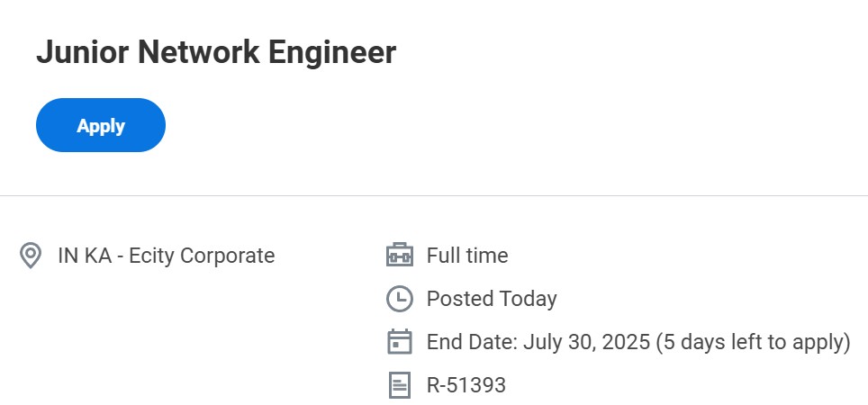Click the '5 days left to apply' note
The height and width of the screenshot is (405, 868).
coord(753,342)
